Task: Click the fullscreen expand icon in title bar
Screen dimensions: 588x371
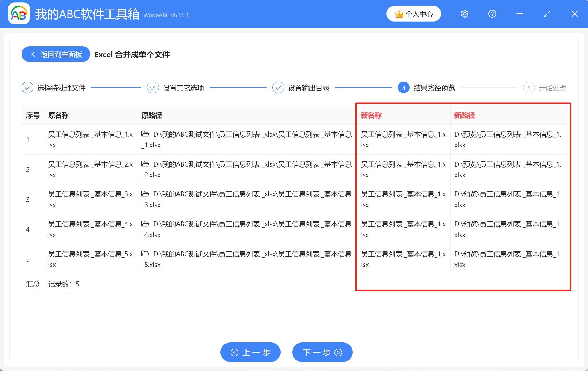Action: coord(547,13)
